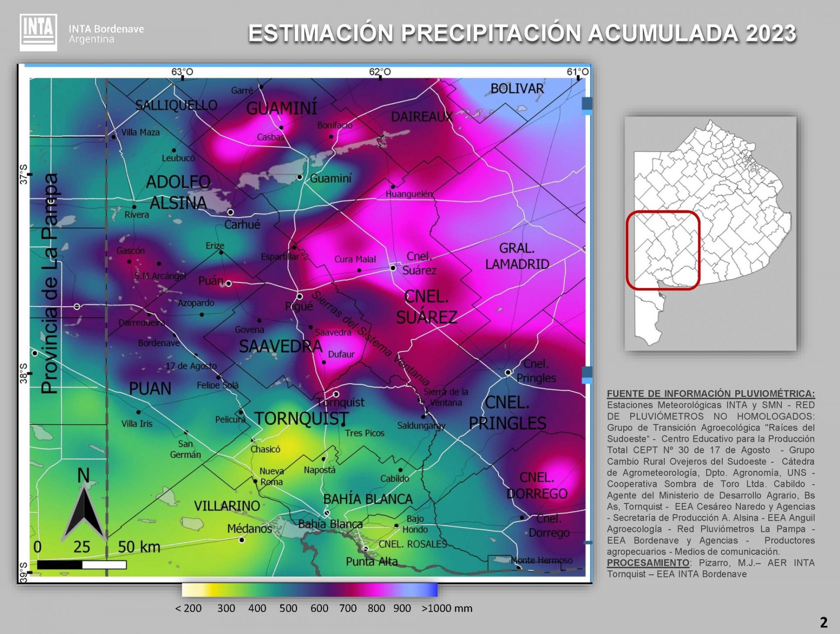Viewport: 840px width, 634px height.
Task: Click the Carhué city circle marker
Action: point(231,212)
